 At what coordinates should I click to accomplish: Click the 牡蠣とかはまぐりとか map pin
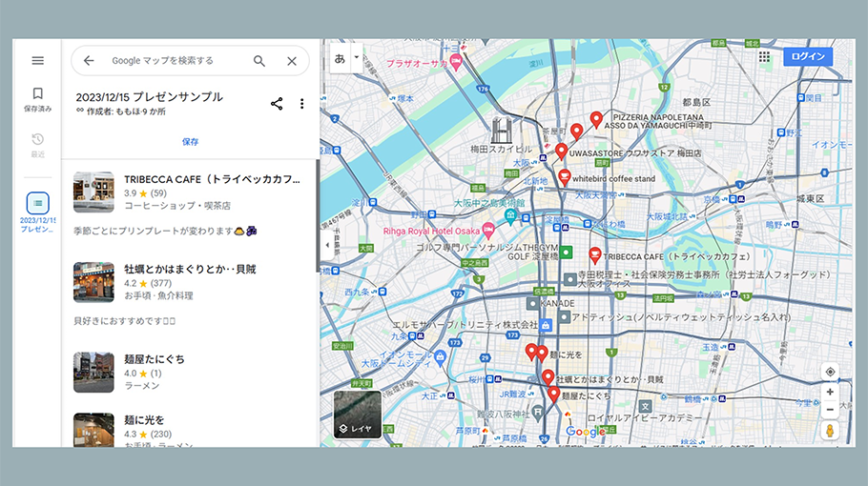[x=548, y=377]
